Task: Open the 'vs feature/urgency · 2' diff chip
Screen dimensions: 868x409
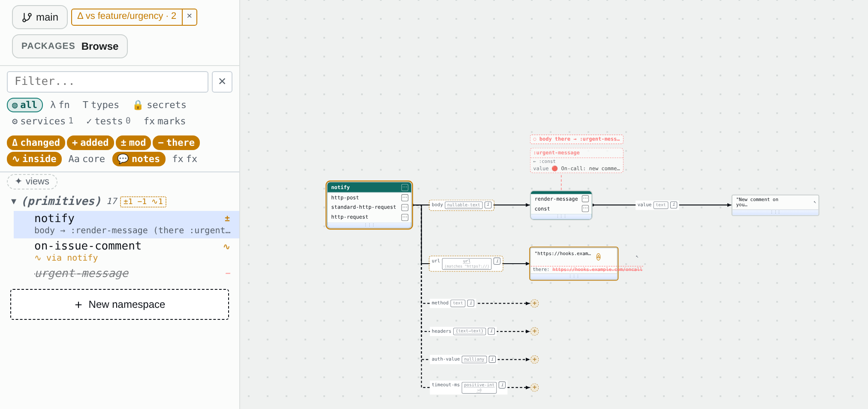Action: pos(127,16)
